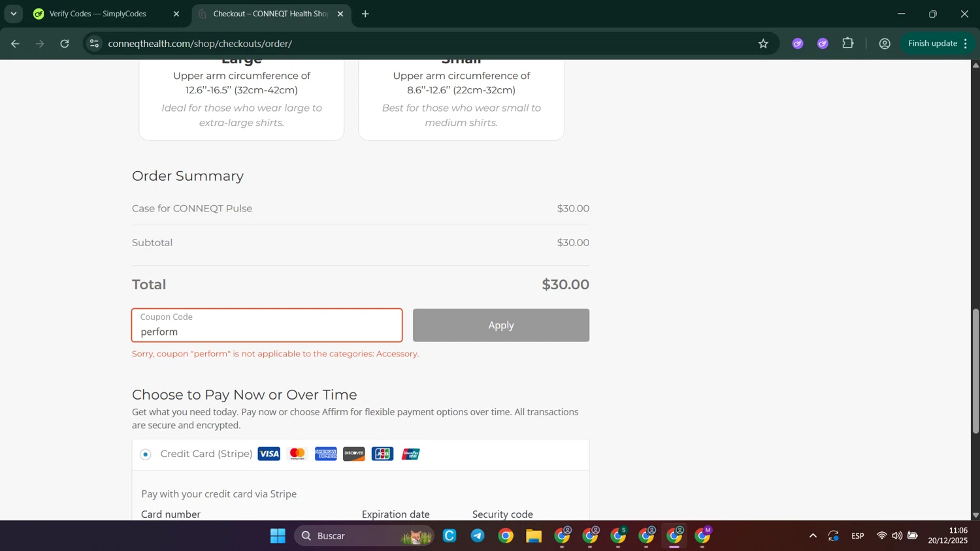Click the Security code label
This screenshot has height=551, width=980.
pos(502,514)
